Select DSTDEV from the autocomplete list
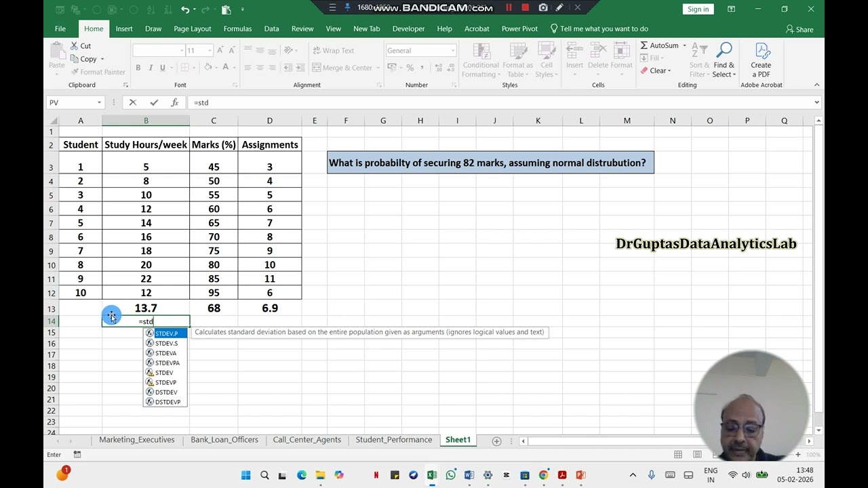The width and height of the screenshot is (868, 488). click(x=165, y=392)
